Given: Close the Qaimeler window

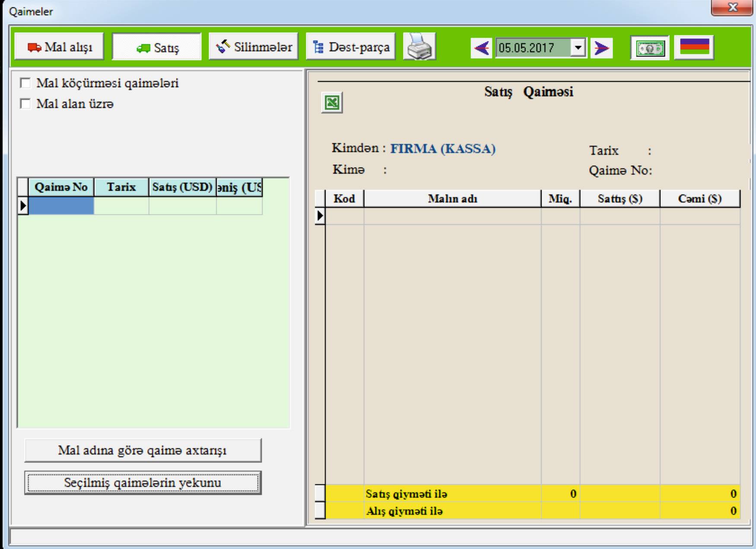Looking at the screenshot, I should tap(732, 7).
